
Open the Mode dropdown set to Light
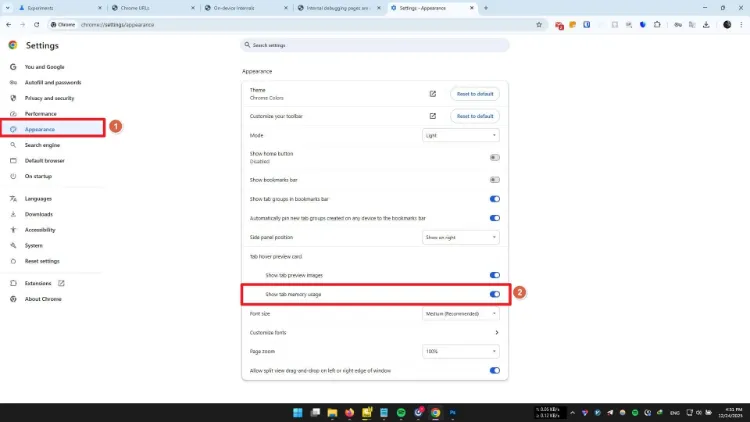tap(461, 135)
